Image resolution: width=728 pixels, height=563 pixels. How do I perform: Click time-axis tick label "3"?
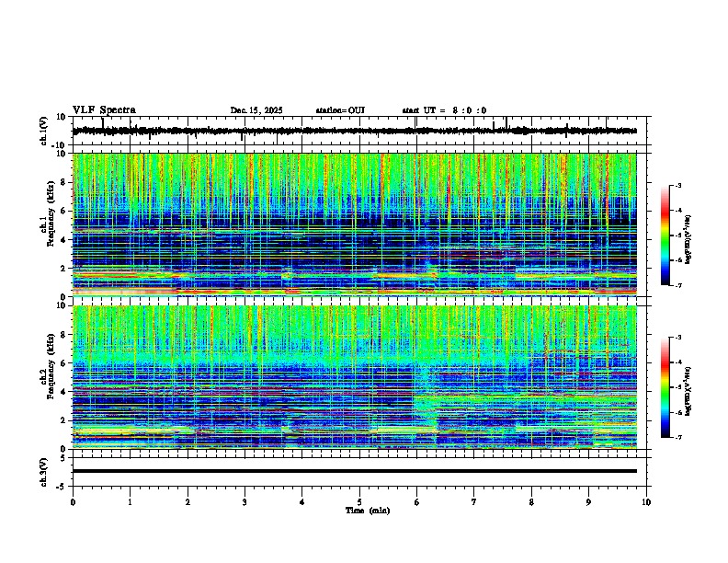[245, 502]
